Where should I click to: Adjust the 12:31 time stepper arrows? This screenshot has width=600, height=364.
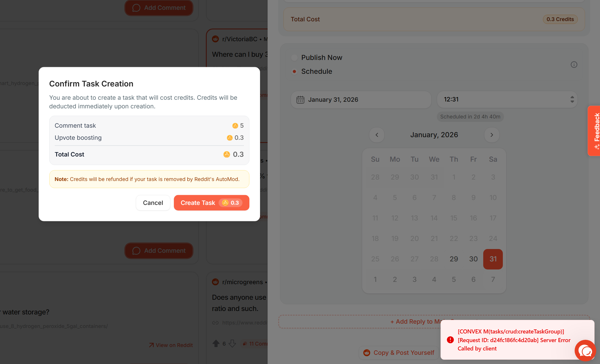[x=572, y=99]
